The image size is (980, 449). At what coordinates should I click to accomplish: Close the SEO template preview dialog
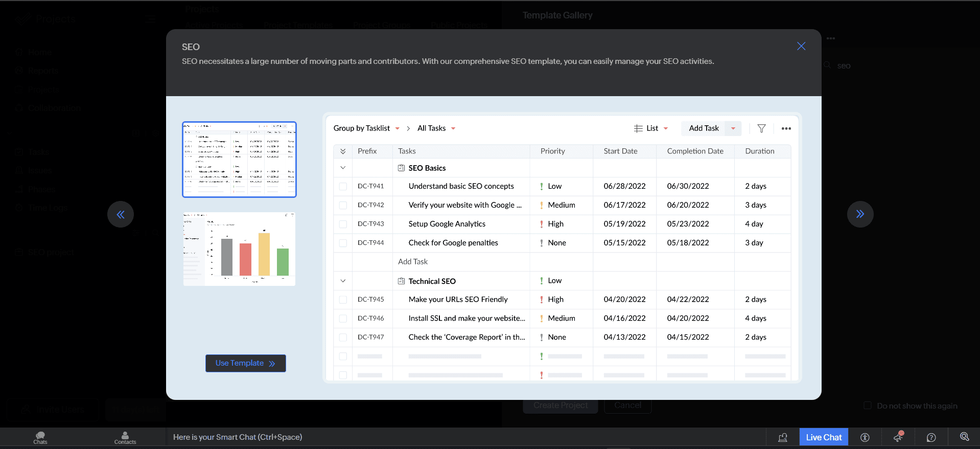[801, 46]
